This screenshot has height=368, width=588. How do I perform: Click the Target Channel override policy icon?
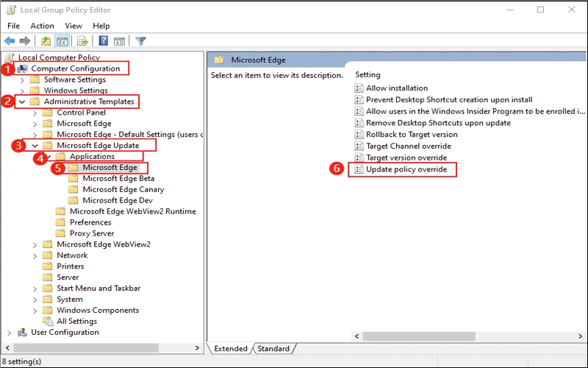(359, 146)
